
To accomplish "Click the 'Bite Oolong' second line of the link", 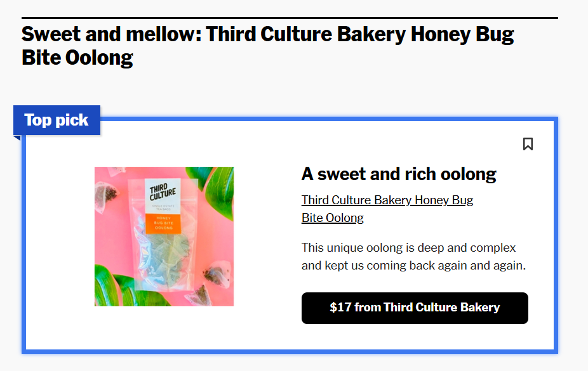I will [333, 218].
